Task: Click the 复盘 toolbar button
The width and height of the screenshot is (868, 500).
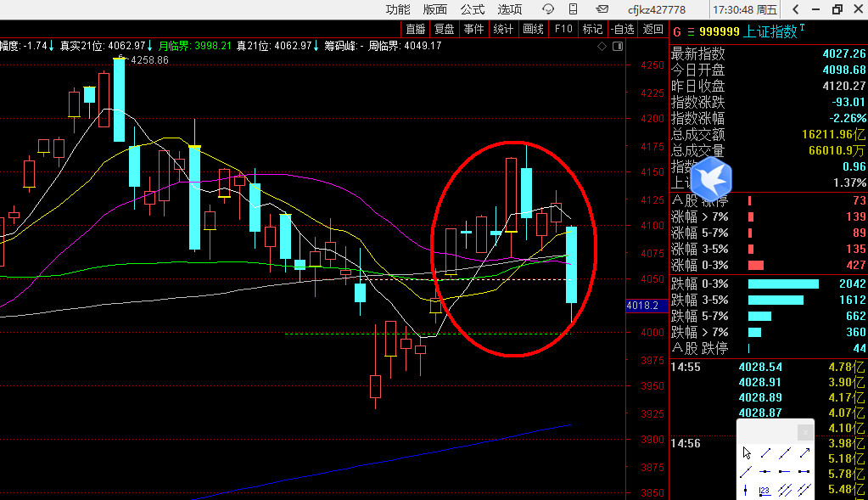Action: pyautogui.click(x=444, y=29)
